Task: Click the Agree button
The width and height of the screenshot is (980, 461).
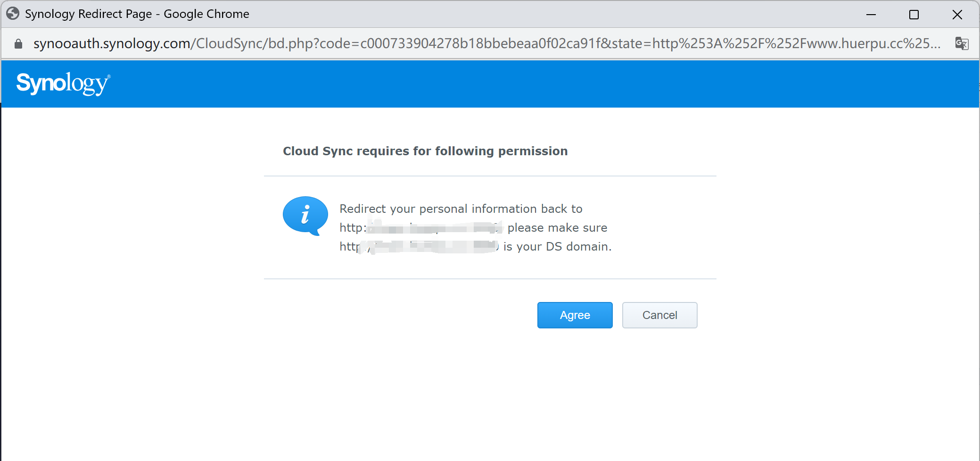Action: click(575, 315)
